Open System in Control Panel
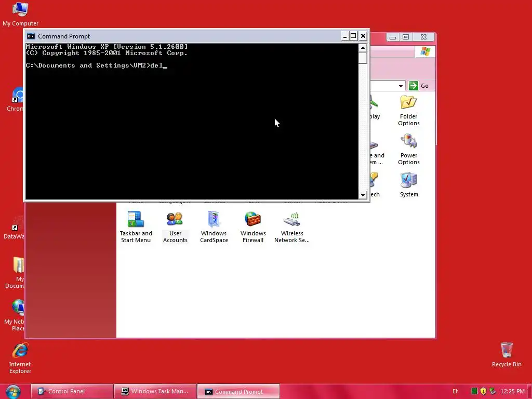 tap(408, 185)
